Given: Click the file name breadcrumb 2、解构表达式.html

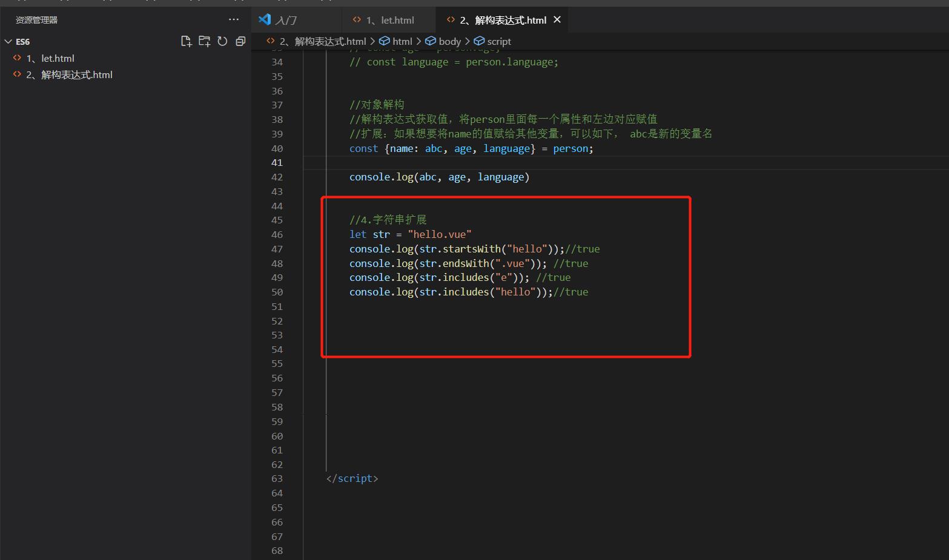Looking at the screenshot, I should (x=323, y=41).
